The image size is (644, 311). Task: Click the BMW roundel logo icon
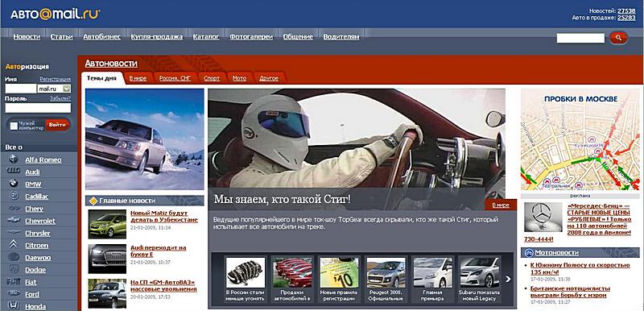pos(14,184)
